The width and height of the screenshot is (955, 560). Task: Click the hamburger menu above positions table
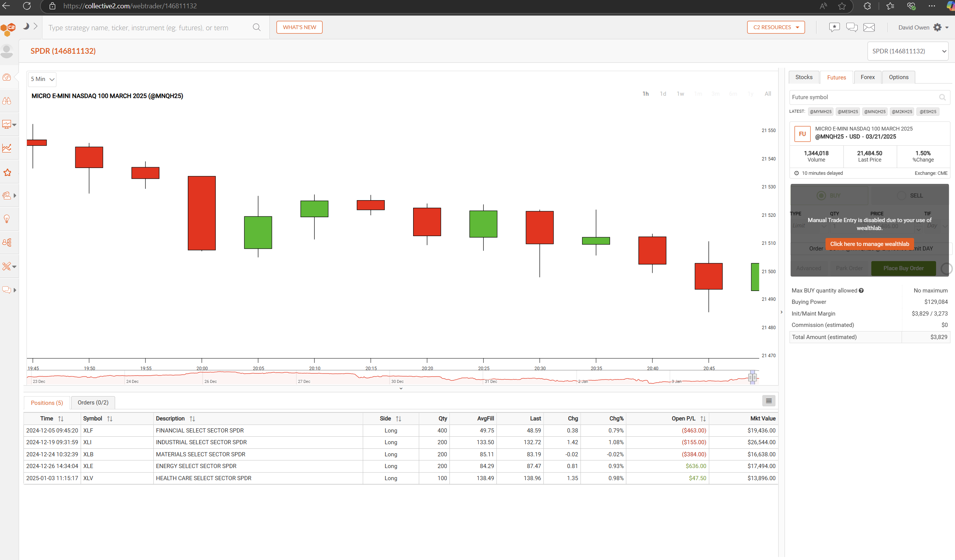point(769,401)
